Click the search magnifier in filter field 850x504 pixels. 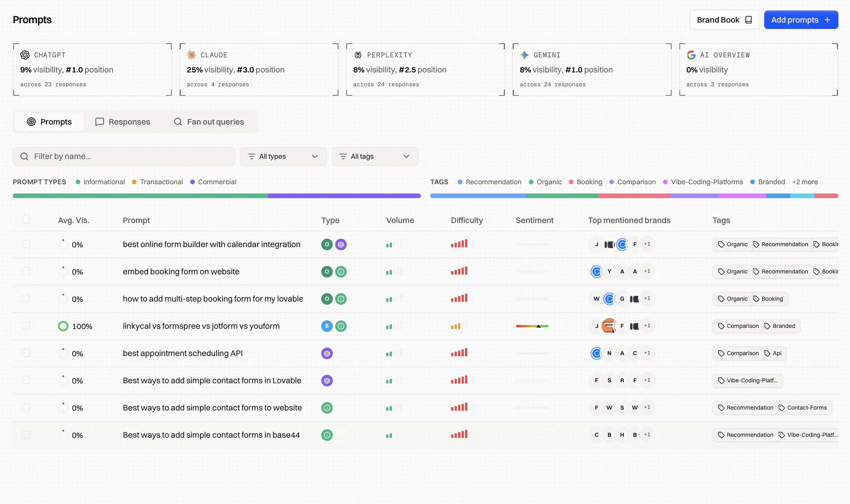[24, 156]
